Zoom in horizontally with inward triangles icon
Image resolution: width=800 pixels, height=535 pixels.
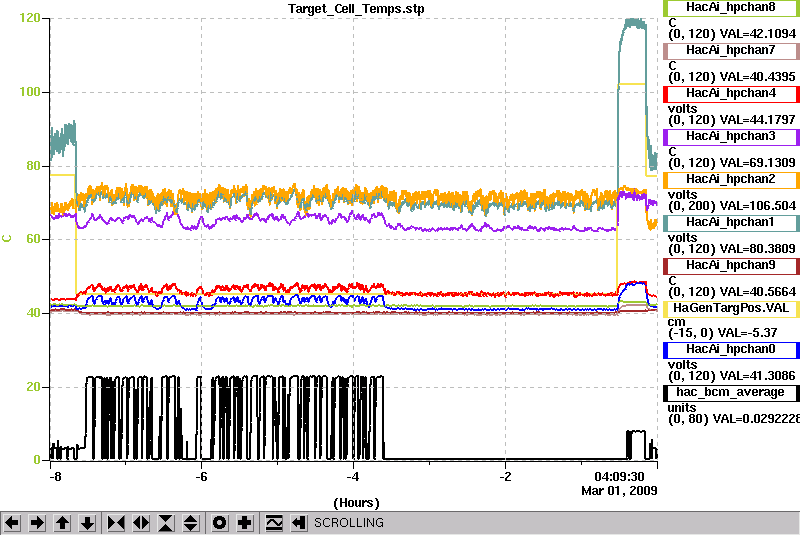coord(116,523)
